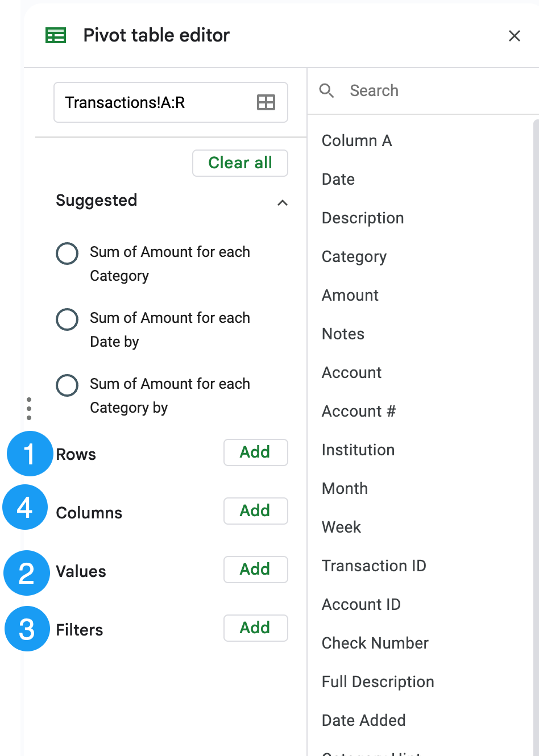Click the field list vertical scrollbar
539x756 pixels.
click(x=536, y=398)
